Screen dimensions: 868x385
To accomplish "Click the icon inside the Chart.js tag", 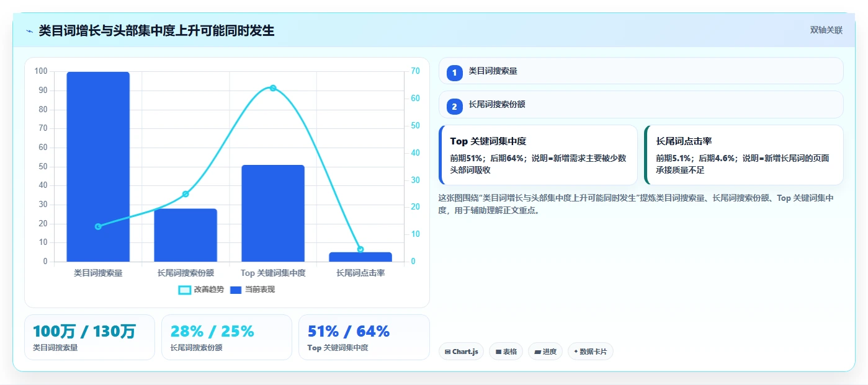I will tap(448, 352).
